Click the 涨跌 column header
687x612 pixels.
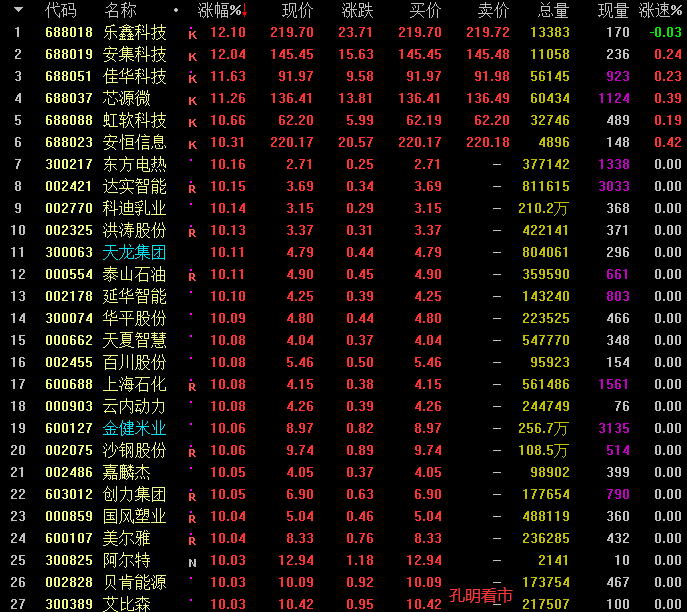357,10
